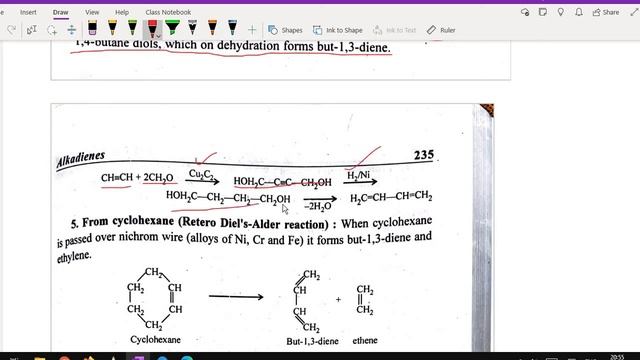Enter full screen mode arrow icon
Screen dimensions: 640x360
point(634,12)
